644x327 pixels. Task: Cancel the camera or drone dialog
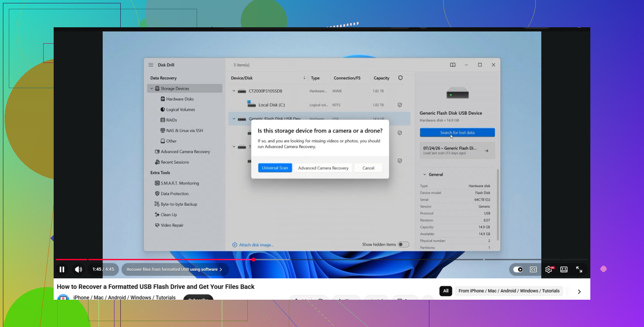(x=368, y=168)
